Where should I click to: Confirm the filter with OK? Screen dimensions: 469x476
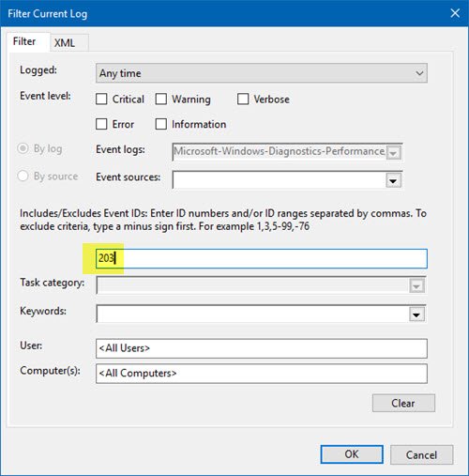point(352,454)
